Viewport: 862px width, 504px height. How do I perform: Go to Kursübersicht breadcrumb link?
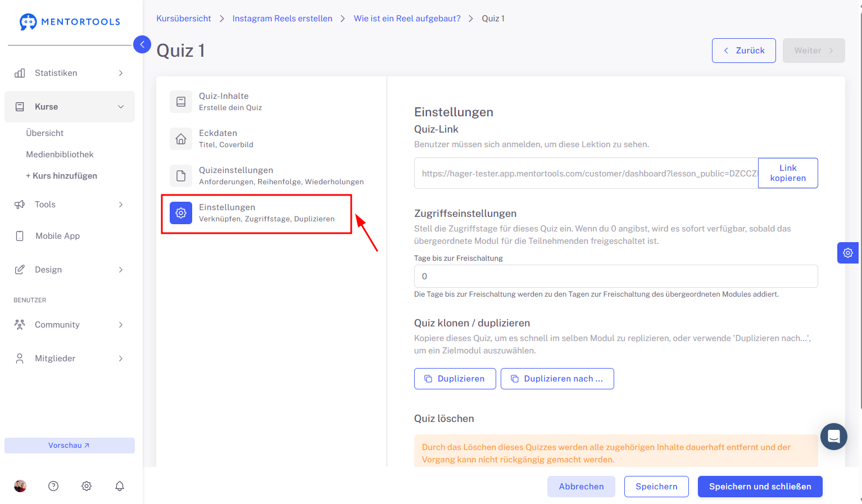(184, 19)
